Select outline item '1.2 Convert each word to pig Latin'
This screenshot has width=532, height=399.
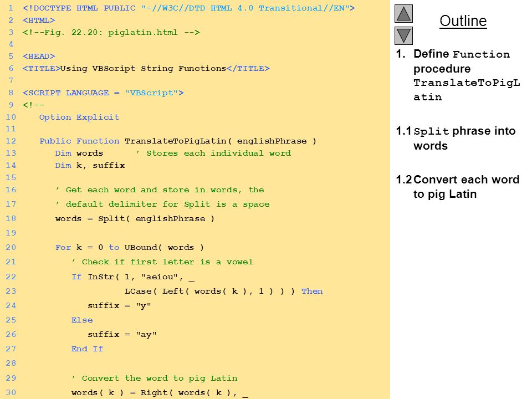(x=457, y=187)
